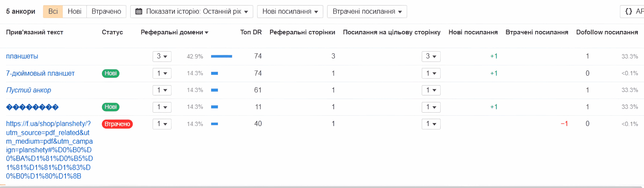
Task: Open the Показати історію: Останній рік dropdown
Action: point(191,12)
